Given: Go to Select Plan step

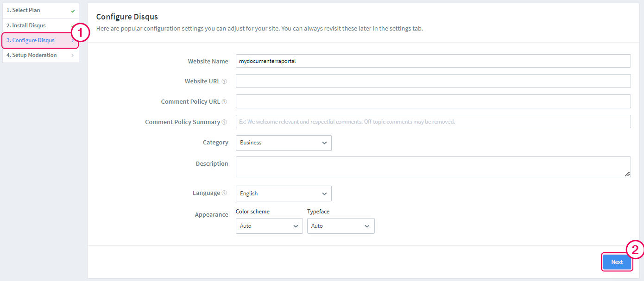Looking at the screenshot, I should 23,10.
